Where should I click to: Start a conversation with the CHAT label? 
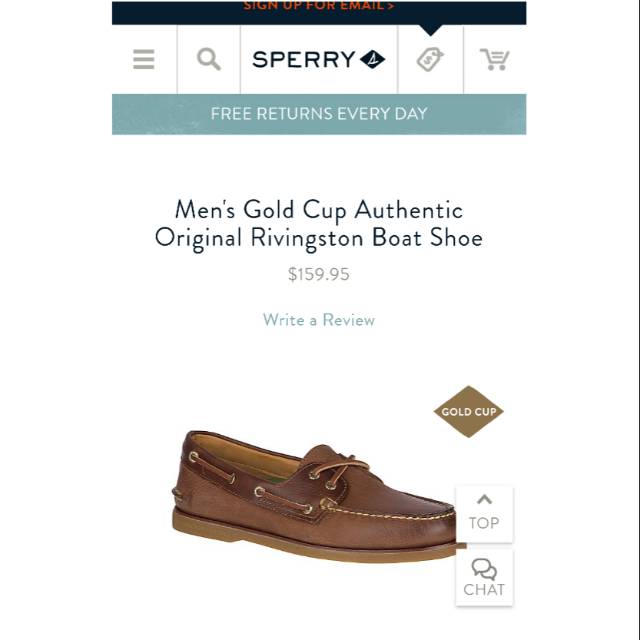coord(484,590)
